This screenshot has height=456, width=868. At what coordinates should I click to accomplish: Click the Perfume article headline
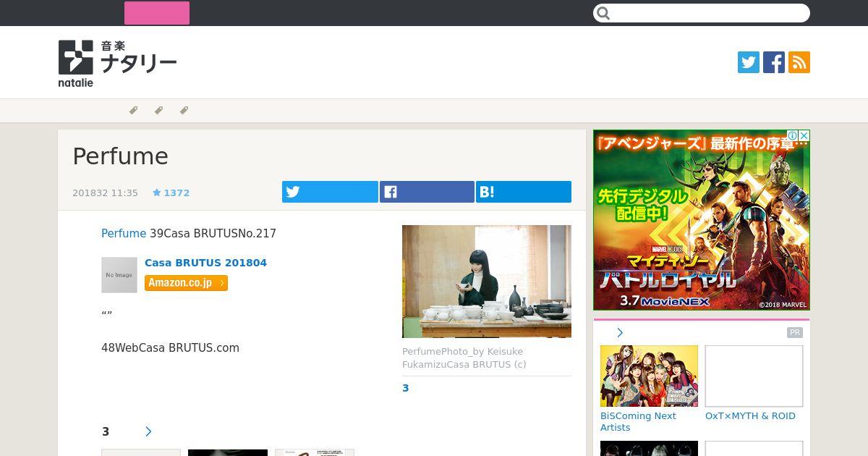(120, 156)
